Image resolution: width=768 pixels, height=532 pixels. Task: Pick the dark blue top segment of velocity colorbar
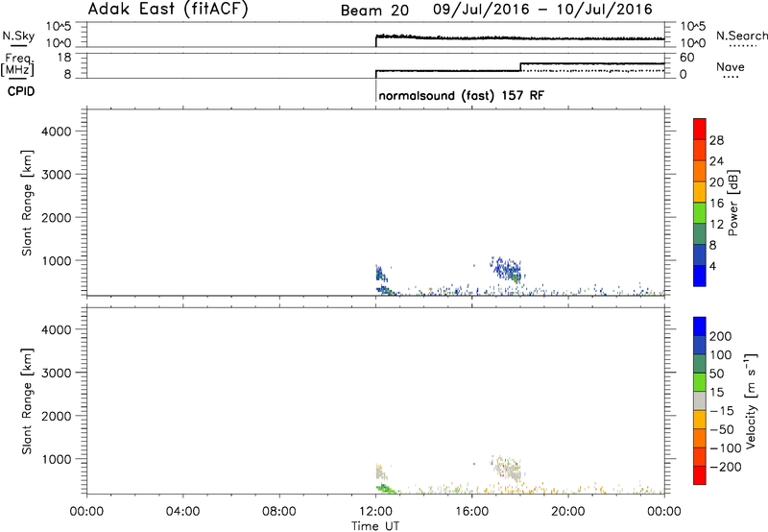[700, 326]
